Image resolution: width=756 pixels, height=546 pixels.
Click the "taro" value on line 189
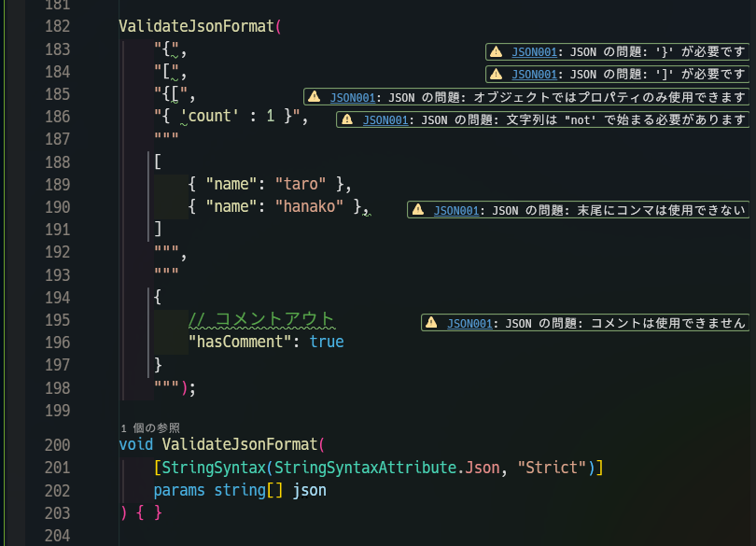click(301, 184)
